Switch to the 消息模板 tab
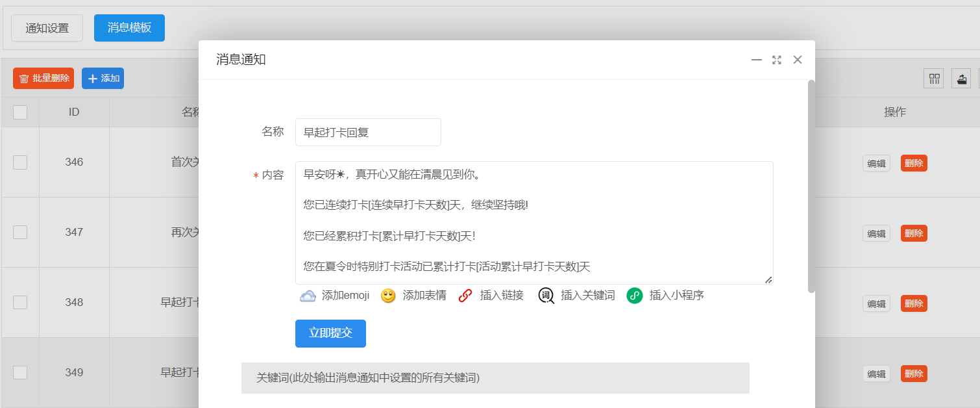The image size is (980, 408). [x=129, y=28]
